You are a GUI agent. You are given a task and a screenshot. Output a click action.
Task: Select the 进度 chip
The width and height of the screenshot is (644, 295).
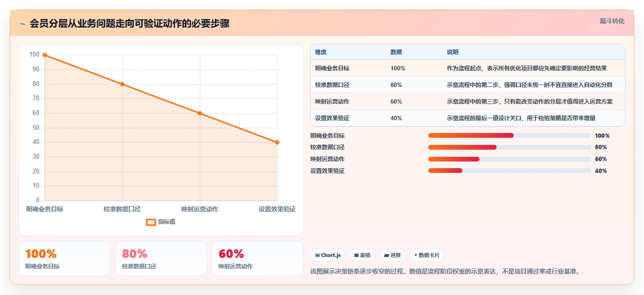tap(392, 255)
